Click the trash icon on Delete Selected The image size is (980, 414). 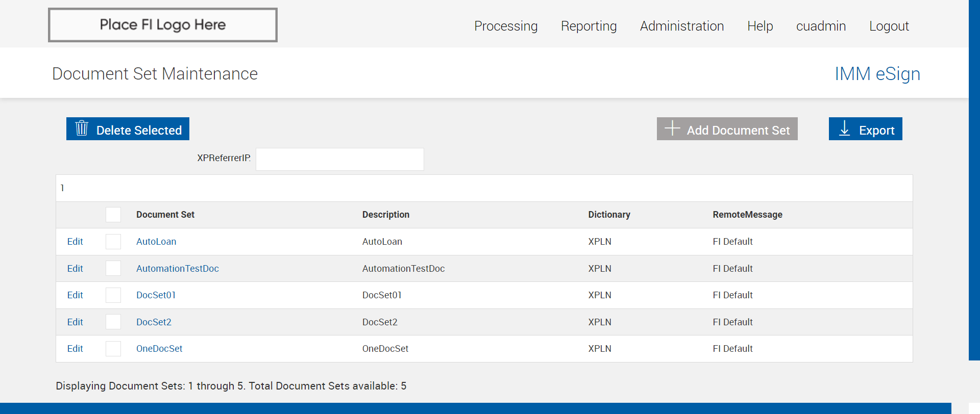82,128
